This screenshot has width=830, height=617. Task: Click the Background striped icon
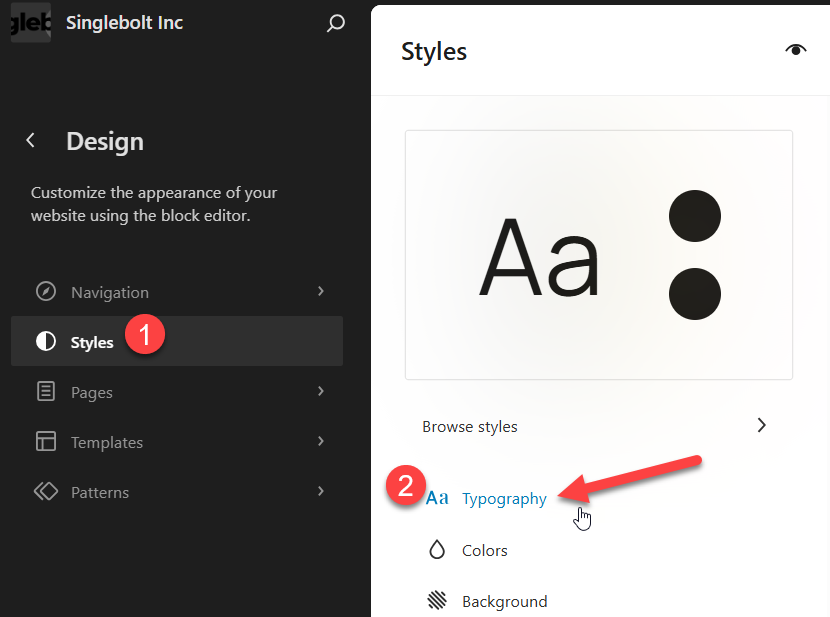pyautogui.click(x=437, y=601)
